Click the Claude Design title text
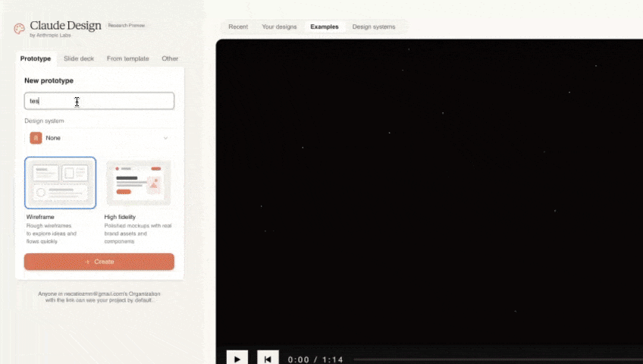 (x=66, y=26)
